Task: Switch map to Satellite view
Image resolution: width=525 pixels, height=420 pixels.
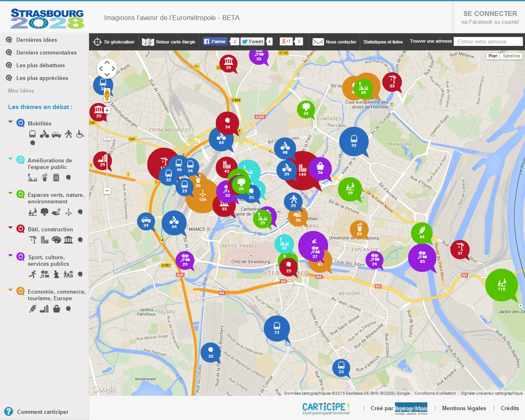Action: [x=511, y=56]
